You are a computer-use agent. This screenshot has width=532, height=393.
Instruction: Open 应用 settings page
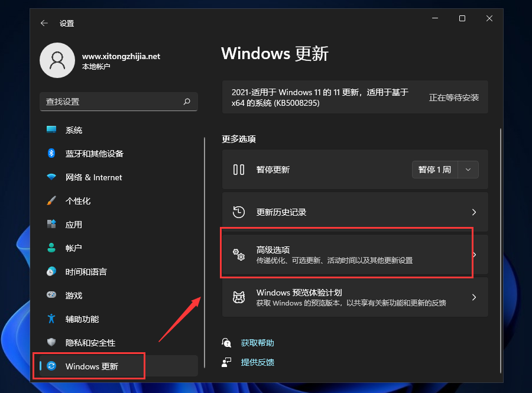(x=71, y=225)
